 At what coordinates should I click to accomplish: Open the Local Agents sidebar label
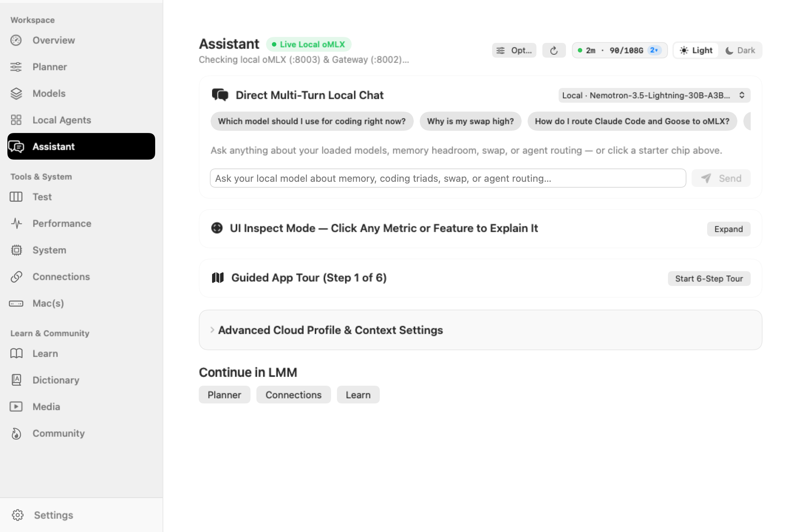(x=62, y=120)
